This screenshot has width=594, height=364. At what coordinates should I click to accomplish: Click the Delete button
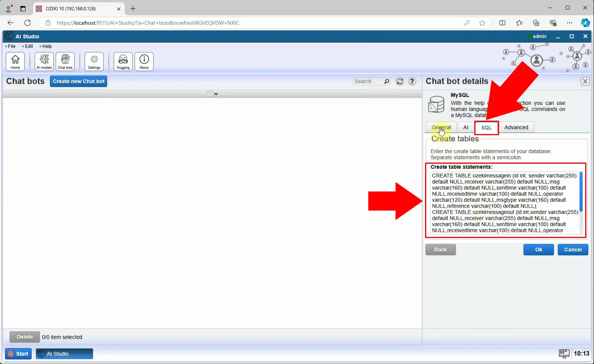click(x=25, y=337)
